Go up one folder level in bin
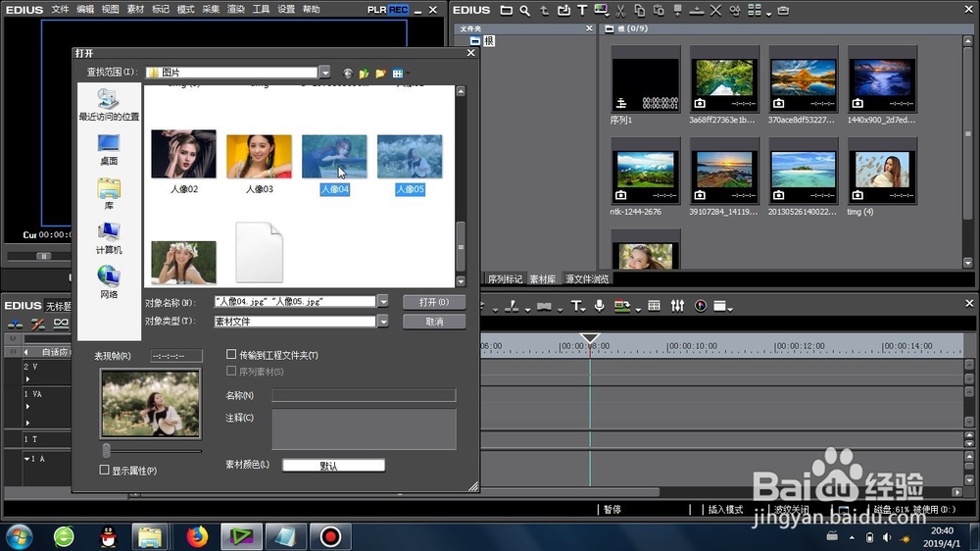Viewport: 980px width, 551px height. 544,10
